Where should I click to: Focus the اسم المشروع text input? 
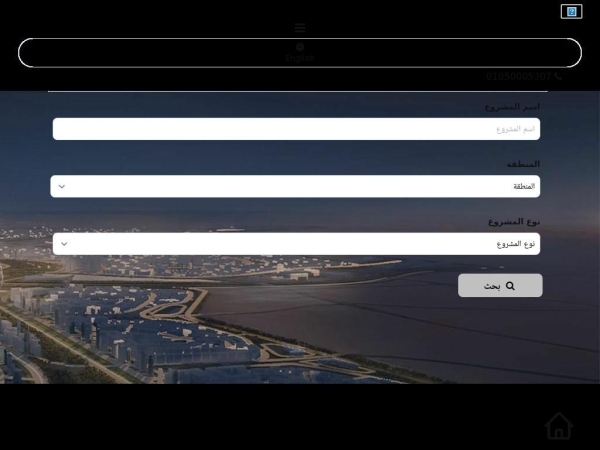click(296, 129)
